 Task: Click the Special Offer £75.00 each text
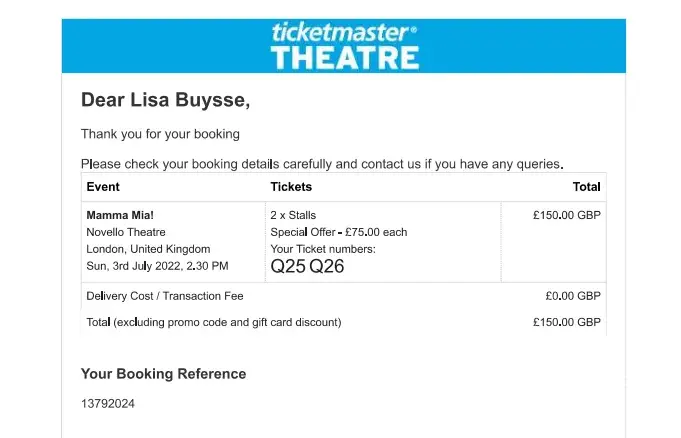point(339,232)
